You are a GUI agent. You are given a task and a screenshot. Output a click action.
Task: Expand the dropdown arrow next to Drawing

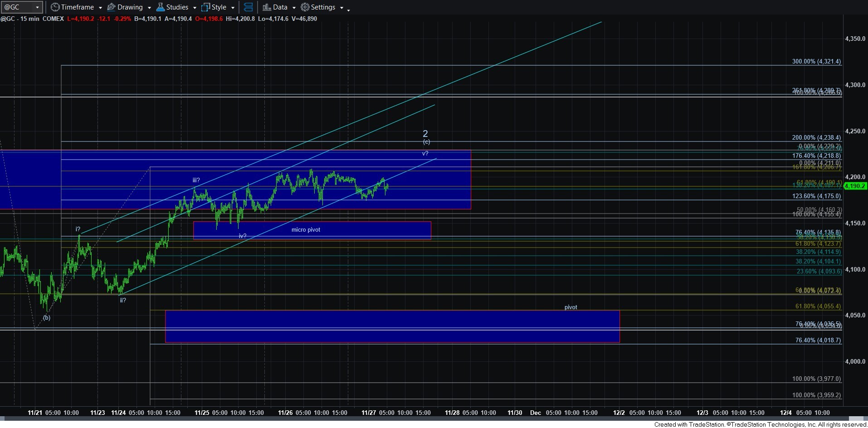pyautogui.click(x=149, y=8)
